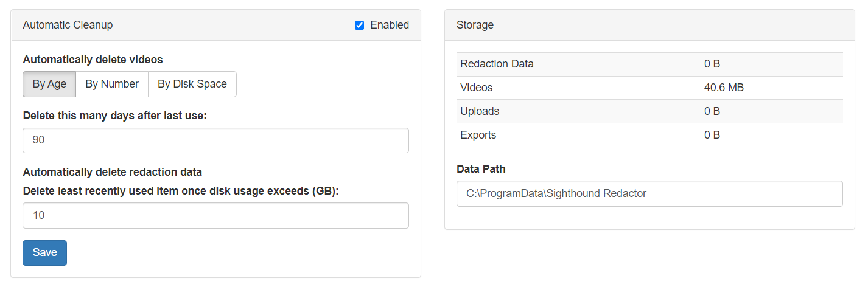This screenshot has width=868, height=287.
Task: Click the Data Path text field
Action: [x=649, y=193]
